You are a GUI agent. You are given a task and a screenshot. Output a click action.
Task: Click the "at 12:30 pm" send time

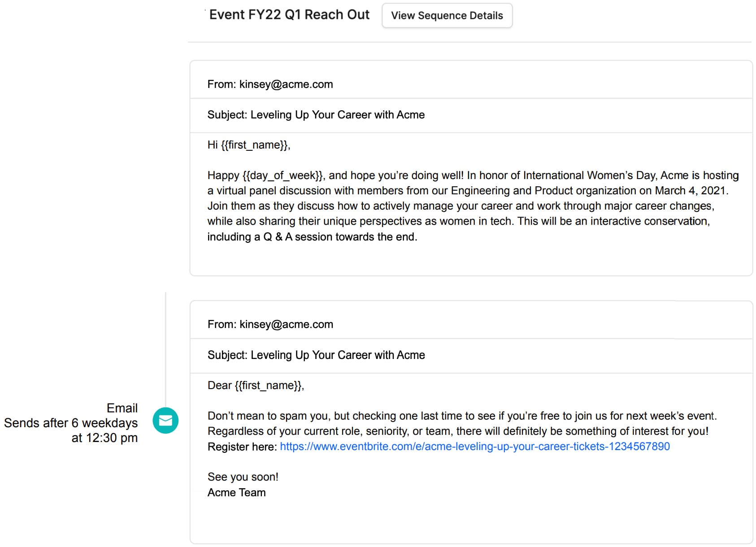tap(104, 438)
